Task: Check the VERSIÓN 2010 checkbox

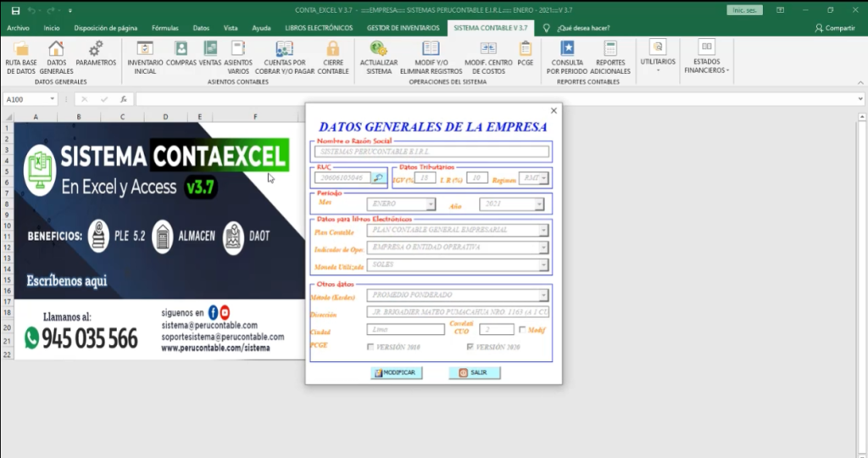Action: (370, 347)
